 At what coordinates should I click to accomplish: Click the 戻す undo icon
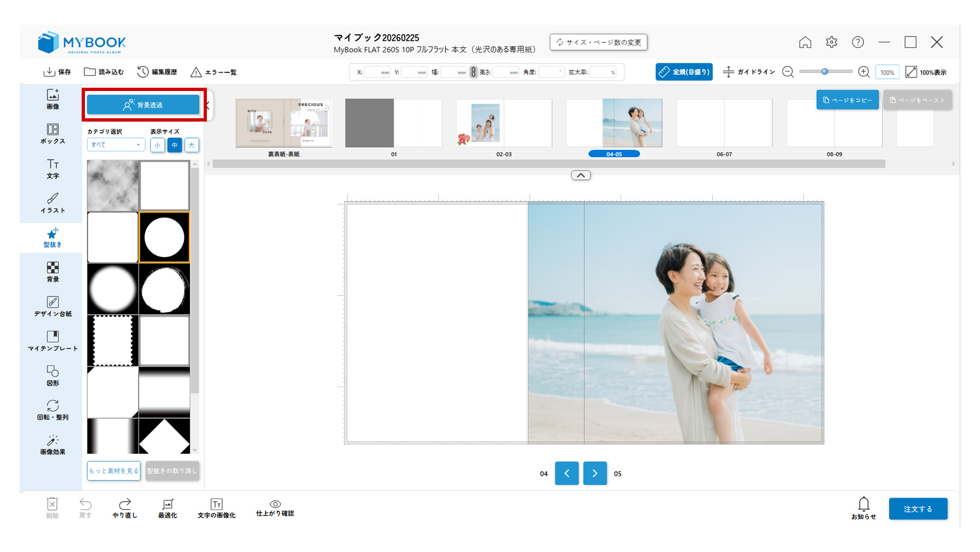(85, 507)
